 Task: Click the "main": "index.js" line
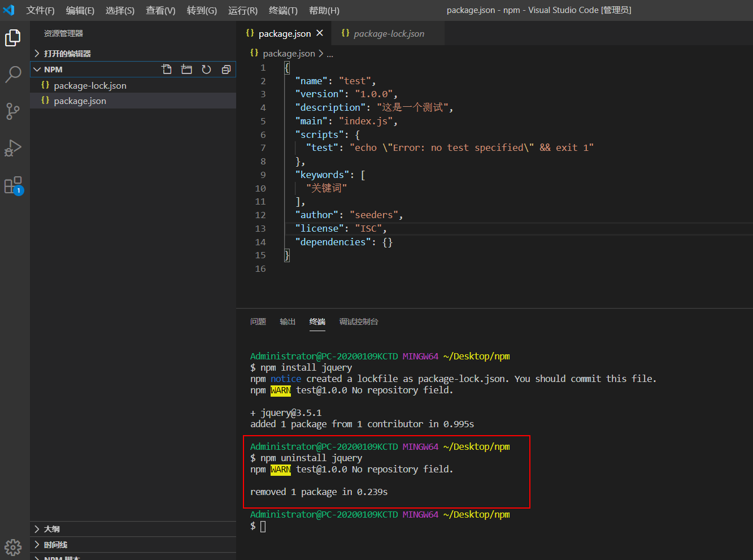[x=346, y=121]
